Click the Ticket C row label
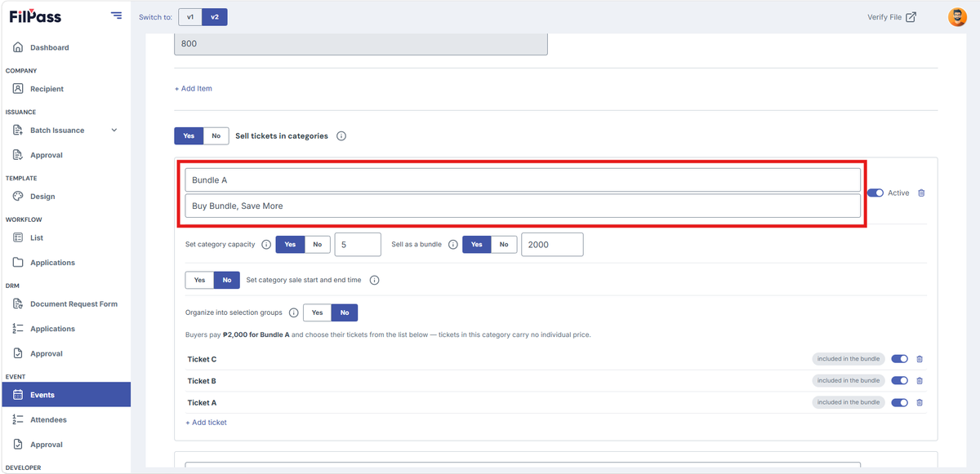The width and height of the screenshot is (980, 474). coord(202,359)
